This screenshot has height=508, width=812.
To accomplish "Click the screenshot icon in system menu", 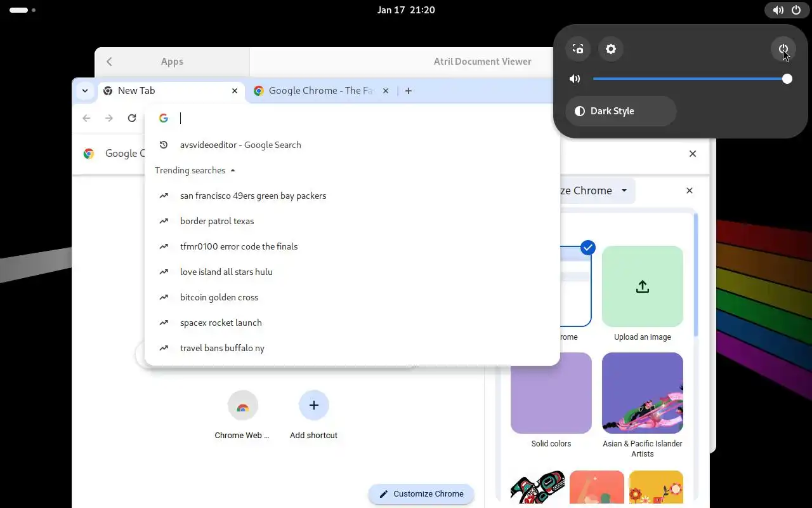I will (x=578, y=49).
